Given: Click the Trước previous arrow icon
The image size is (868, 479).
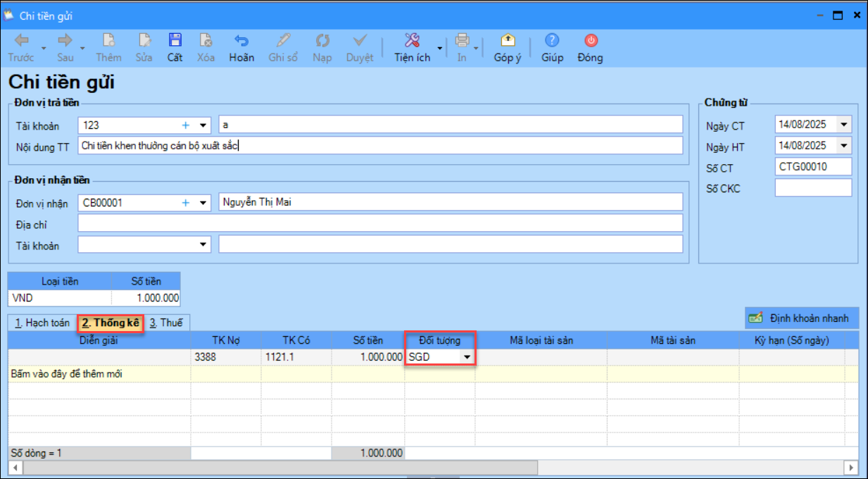Looking at the screenshot, I should coord(21,41).
